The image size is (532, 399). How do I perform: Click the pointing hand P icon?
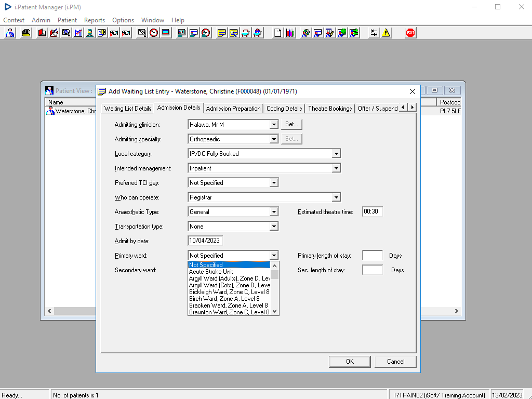coord(126,33)
